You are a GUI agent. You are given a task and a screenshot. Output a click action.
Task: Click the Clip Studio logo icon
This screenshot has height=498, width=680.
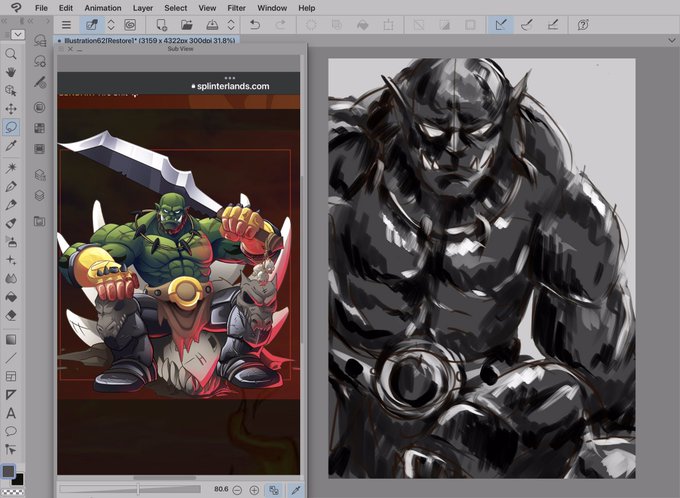point(16,7)
